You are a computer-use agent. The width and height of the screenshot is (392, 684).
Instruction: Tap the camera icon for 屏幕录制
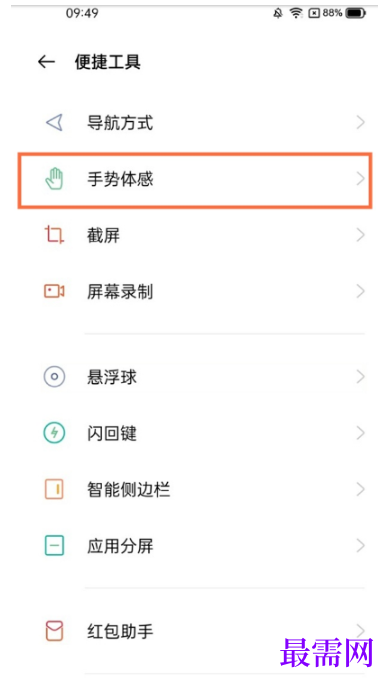coord(55,291)
